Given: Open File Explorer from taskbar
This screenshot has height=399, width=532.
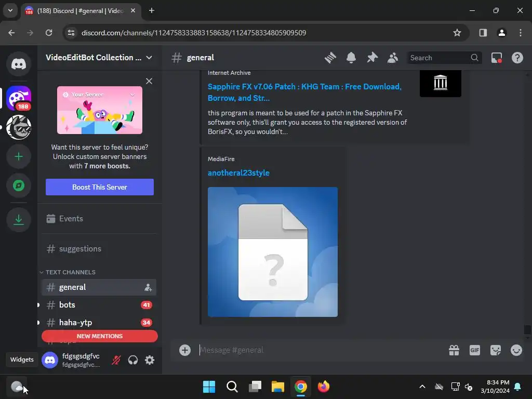Looking at the screenshot, I should (x=278, y=387).
